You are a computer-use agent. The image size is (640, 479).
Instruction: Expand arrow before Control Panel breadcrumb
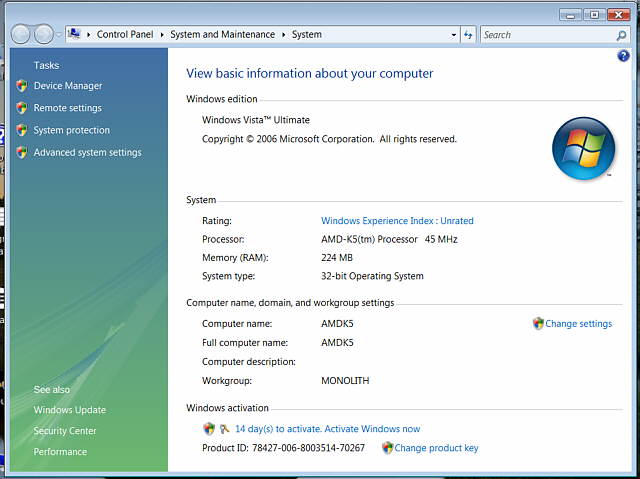coord(88,35)
